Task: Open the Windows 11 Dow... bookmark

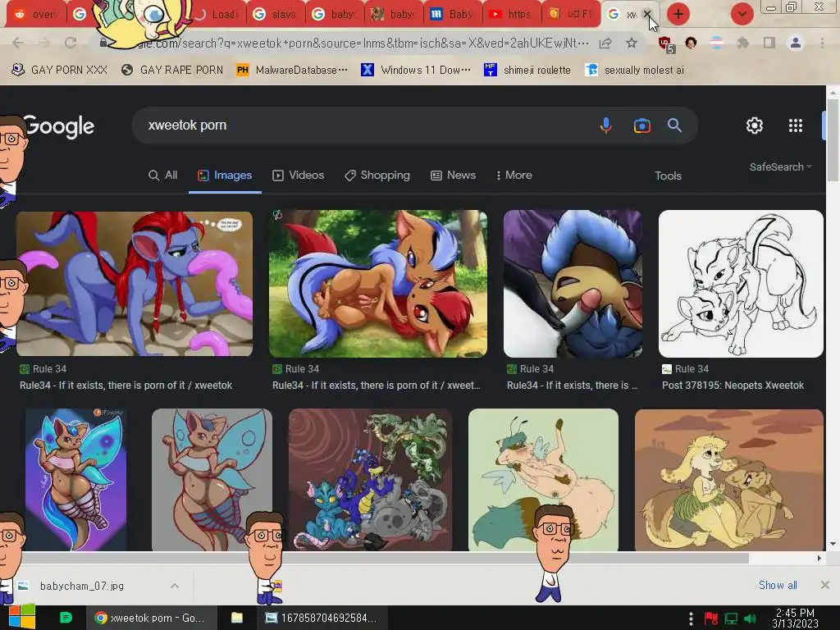Action: tap(416, 70)
